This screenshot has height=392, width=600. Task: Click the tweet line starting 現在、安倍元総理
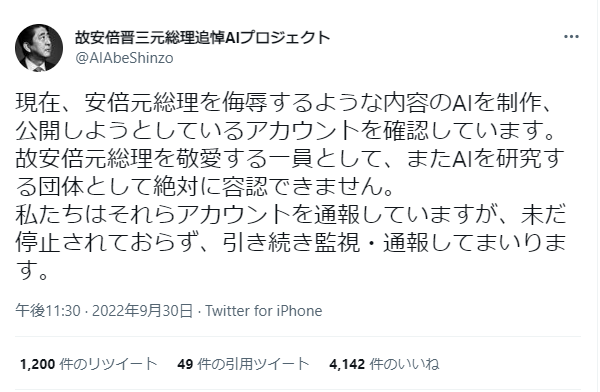coord(283,103)
